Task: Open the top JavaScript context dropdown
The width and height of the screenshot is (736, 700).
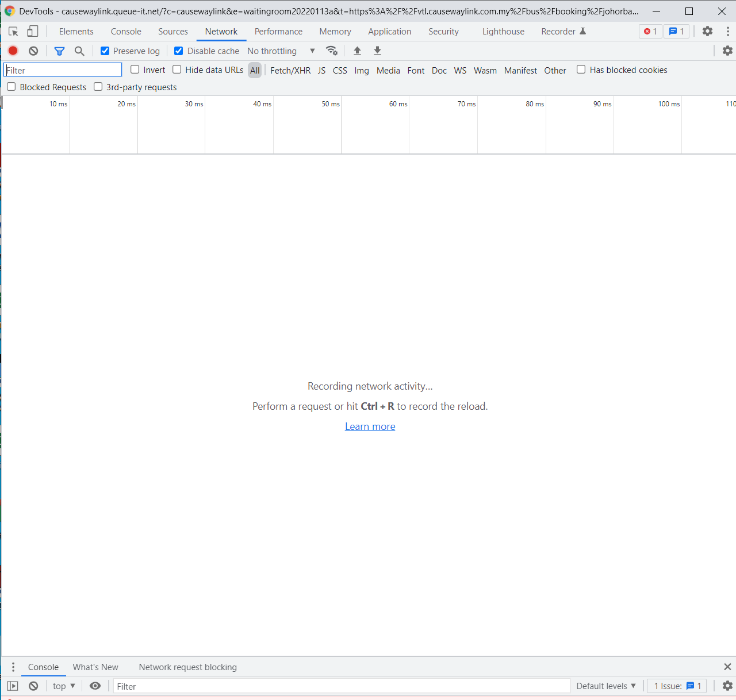Action: (x=64, y=686)
